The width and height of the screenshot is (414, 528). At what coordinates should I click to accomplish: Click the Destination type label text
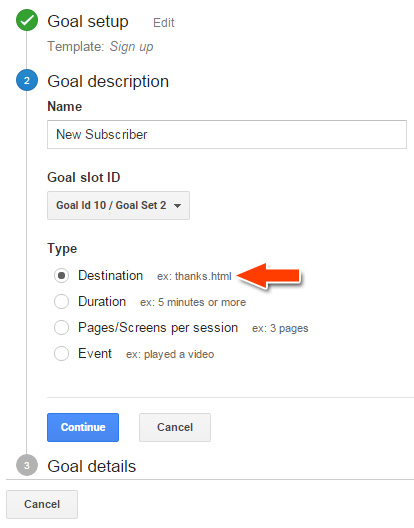[110, 275]
